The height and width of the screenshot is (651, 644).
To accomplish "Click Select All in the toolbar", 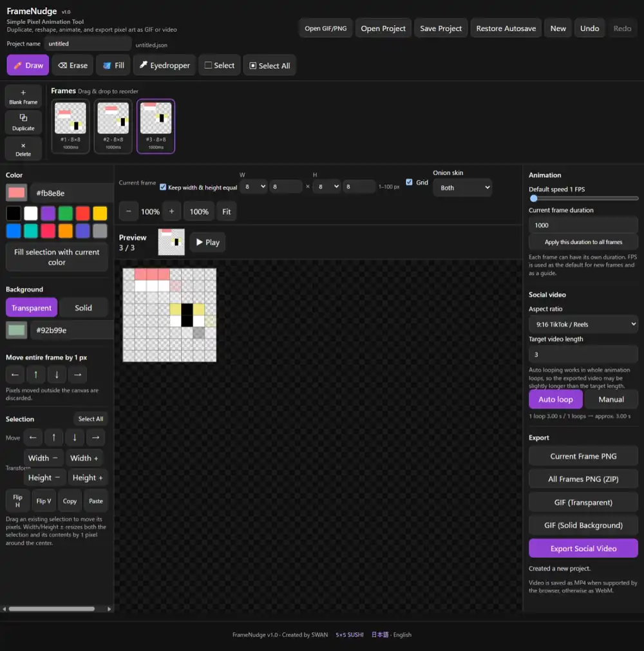I will tap(269, 65).
